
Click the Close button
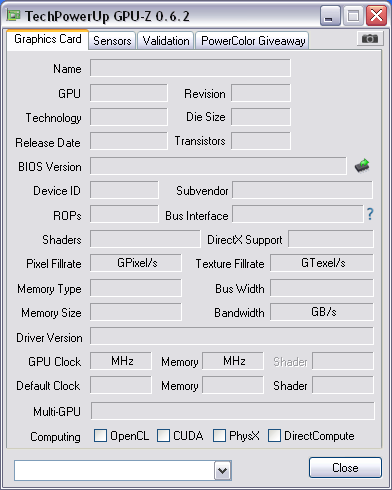pyautogui.click(x=345, y=468)
